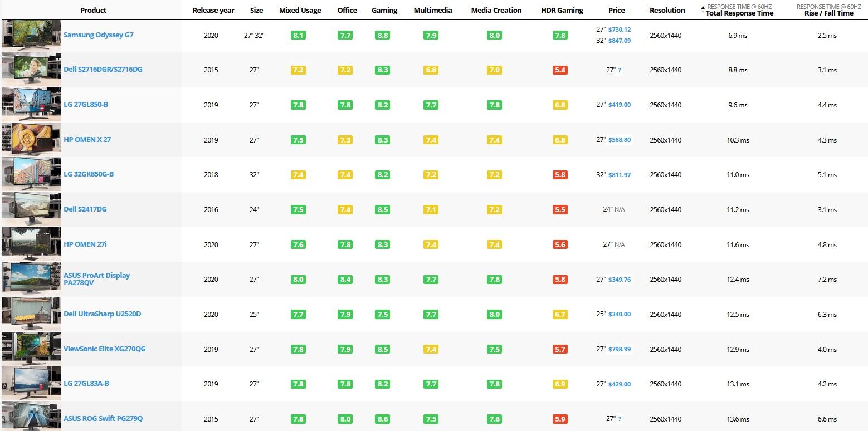Click the ASUS ProArt Display PA278QV thumbnail
Image resolution: width=868 pixels, height=431 pixels.
(31, 278)
